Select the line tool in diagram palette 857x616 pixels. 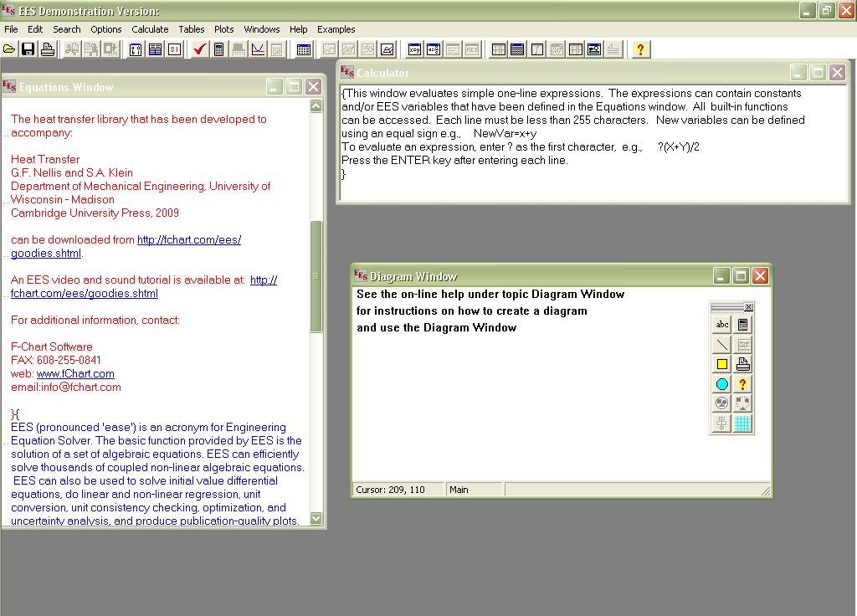pos(721,344)
